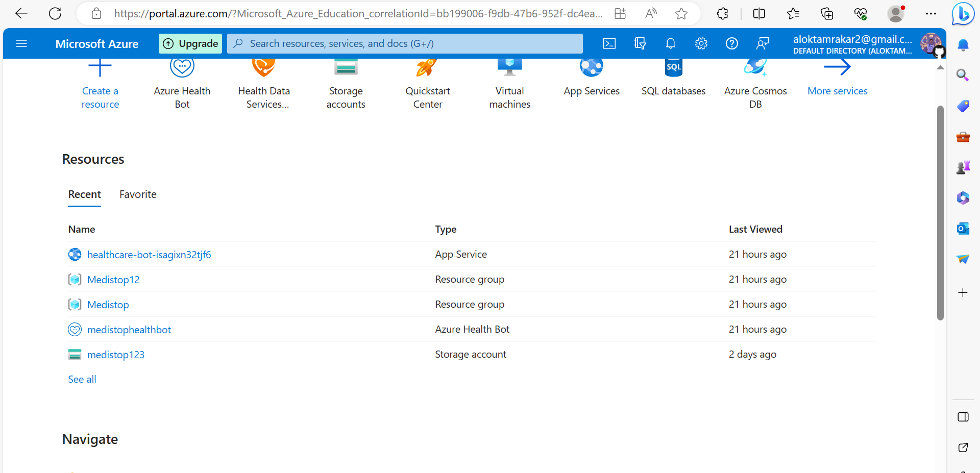Focus the Search resources, services, docs box
Viewport: 980px width, 473px height.
405,43
